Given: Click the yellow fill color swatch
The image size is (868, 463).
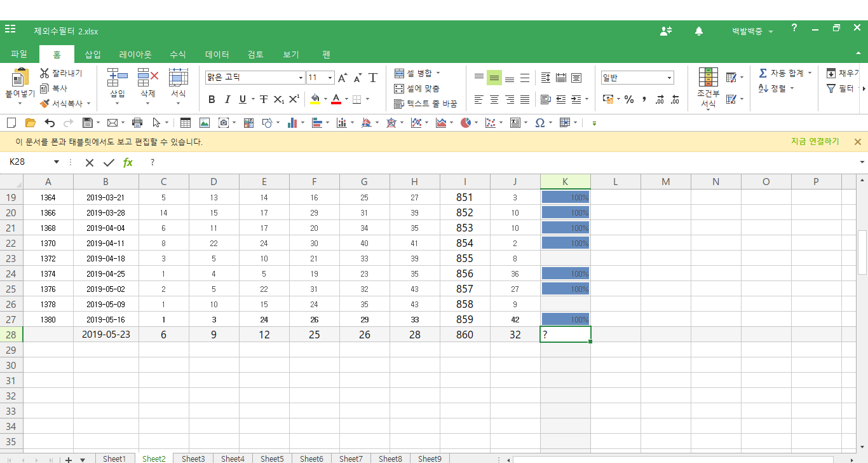Looking at the screenshot, I should [x=315, y=100].
